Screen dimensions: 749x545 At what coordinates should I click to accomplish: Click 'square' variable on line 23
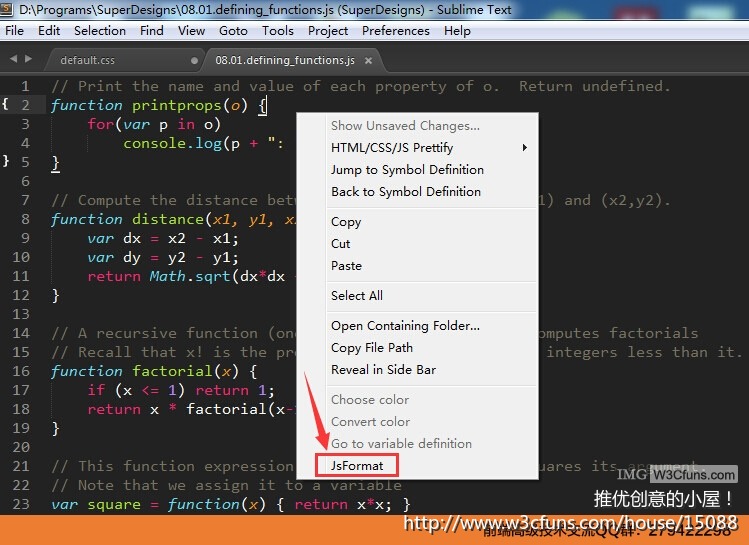point(114,505)
